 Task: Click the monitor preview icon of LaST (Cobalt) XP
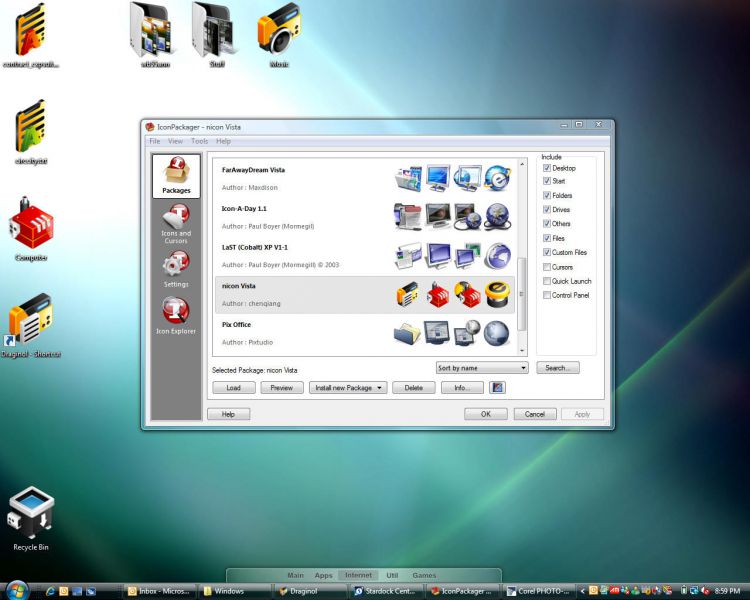(x=438, y=256)
